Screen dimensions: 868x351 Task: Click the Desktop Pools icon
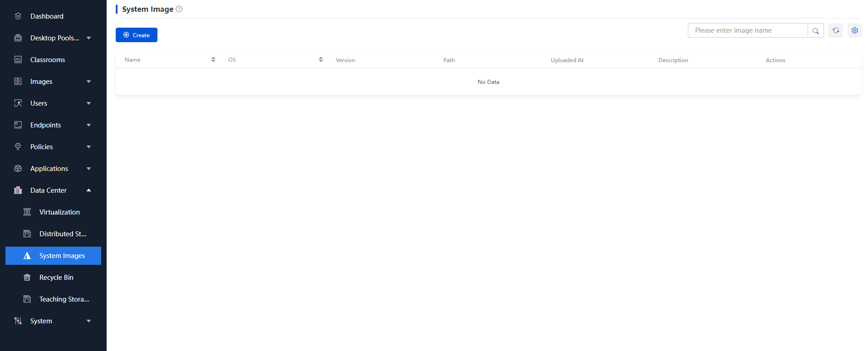(18, 38)
